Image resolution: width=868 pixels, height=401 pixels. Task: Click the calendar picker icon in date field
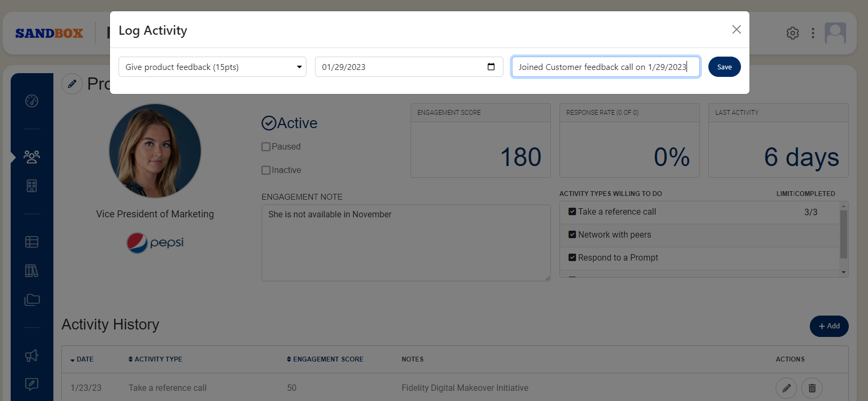coord(491,67)
